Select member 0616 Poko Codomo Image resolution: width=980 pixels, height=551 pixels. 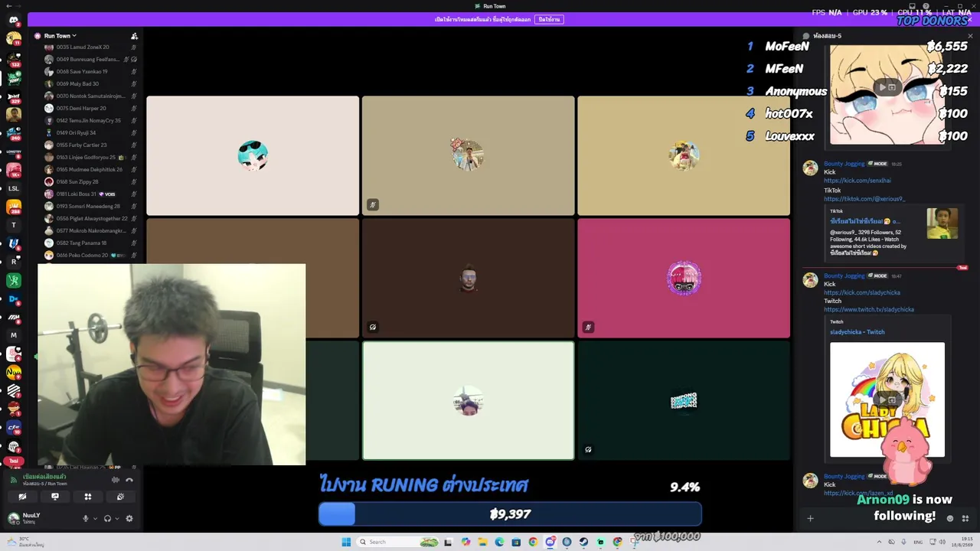[x=90, y=255]
